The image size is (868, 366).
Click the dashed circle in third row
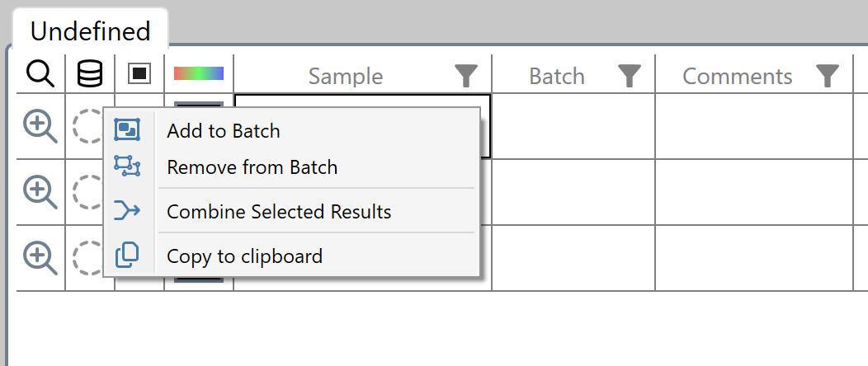pyautogui.click(x=85, y=258)
